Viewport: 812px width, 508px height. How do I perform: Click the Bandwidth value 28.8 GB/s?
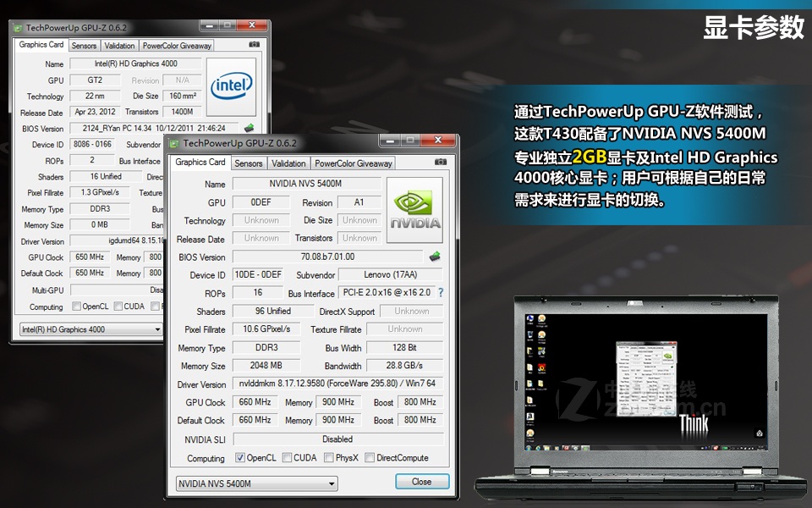[404, 366]
